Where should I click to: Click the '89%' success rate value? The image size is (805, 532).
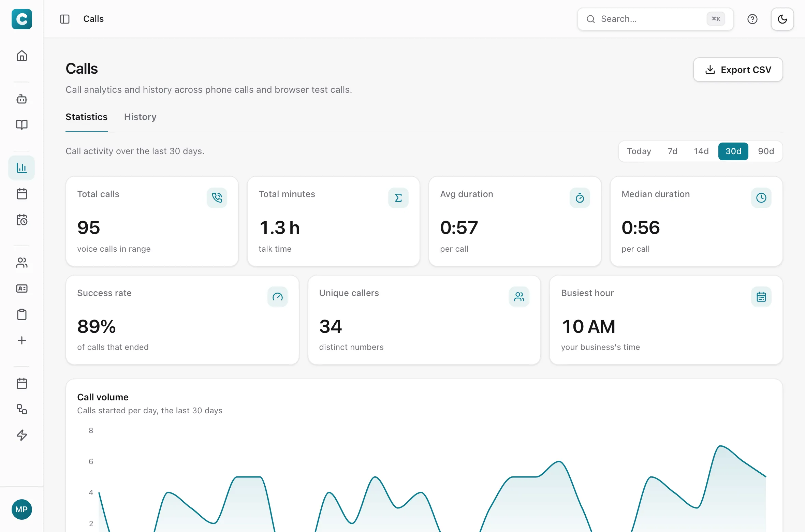[97, 327]
